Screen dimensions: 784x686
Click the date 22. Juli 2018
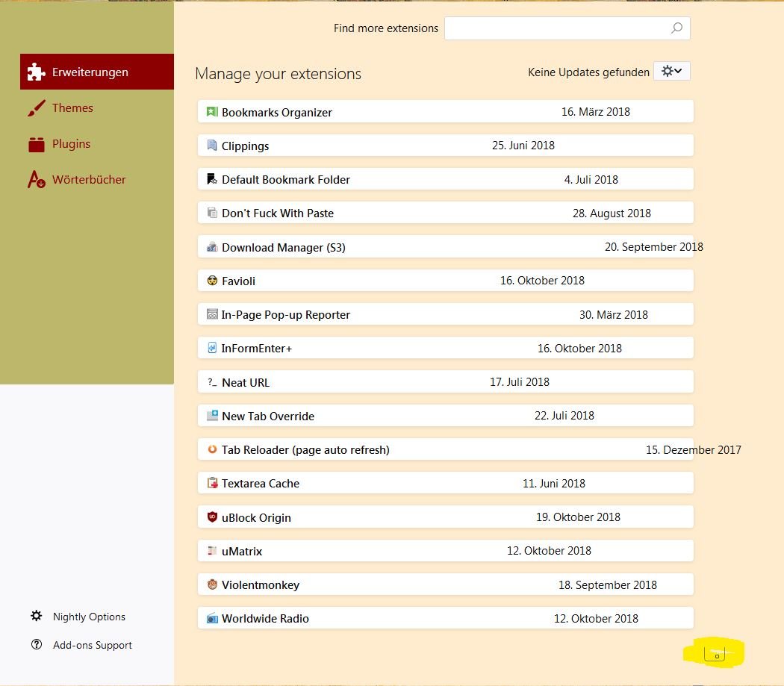point(564,416)
